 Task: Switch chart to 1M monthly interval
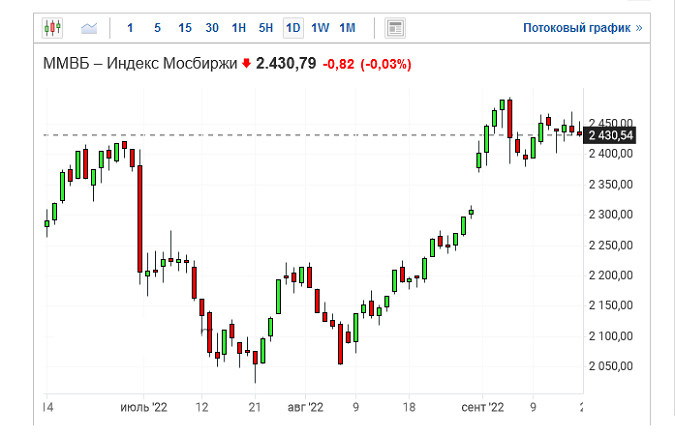347,27
